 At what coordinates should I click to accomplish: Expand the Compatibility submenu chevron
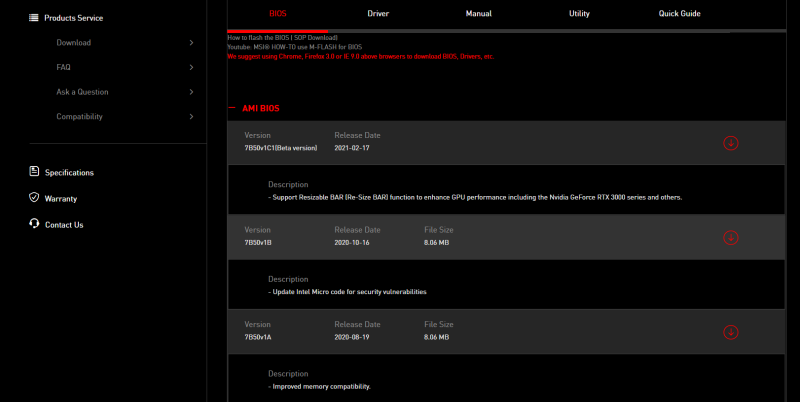(x=191, y=116)
